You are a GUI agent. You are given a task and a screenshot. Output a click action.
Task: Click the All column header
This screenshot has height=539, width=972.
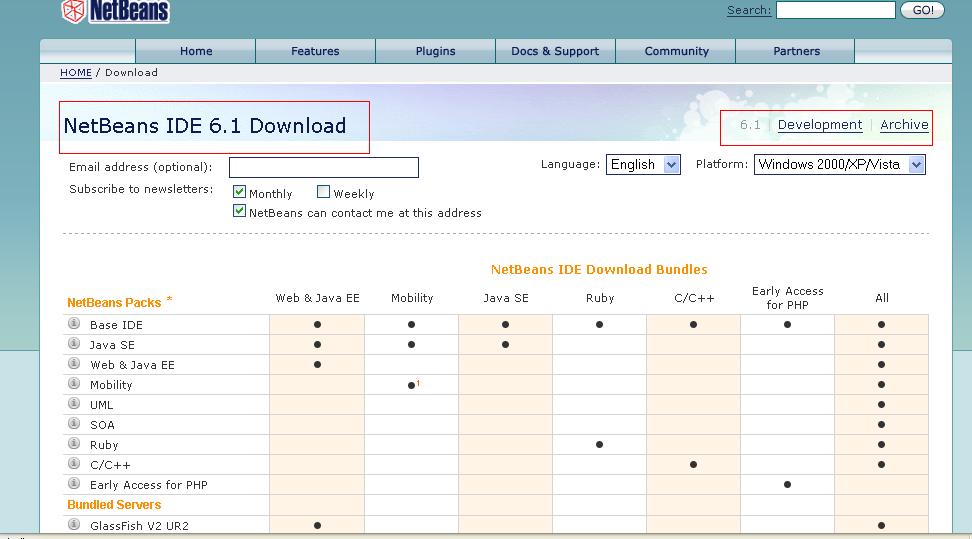coord(881,298)
